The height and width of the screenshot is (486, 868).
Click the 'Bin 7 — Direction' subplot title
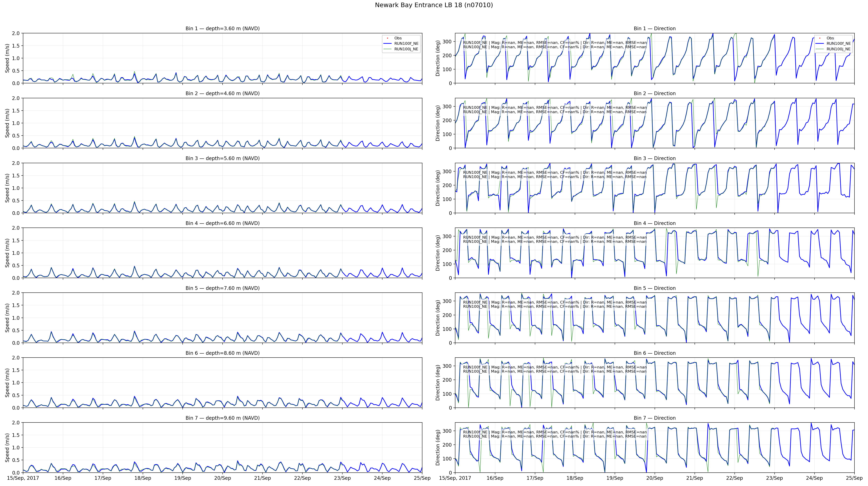pyautogui.click(x=654, y=418)
